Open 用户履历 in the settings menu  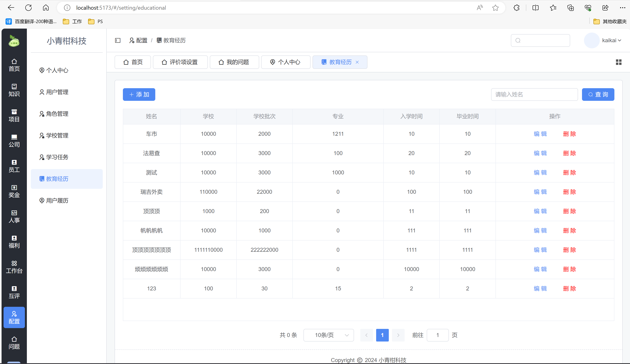(67, 201)
